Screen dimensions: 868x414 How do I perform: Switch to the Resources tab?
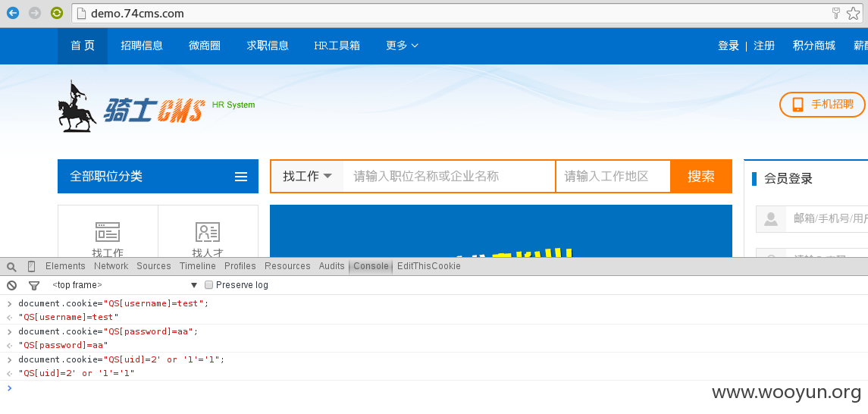pos(287,266)
